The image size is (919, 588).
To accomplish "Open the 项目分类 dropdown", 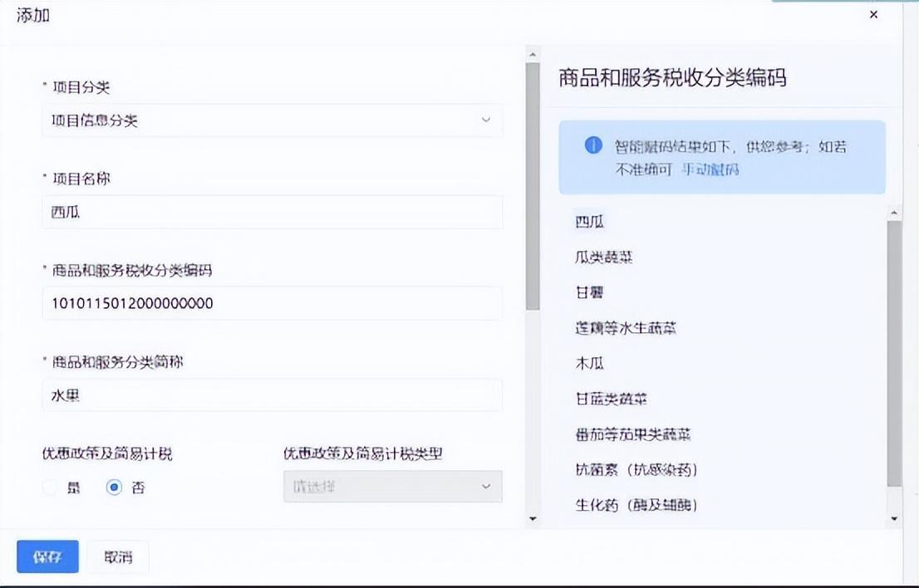I will (x=272, y=120).
